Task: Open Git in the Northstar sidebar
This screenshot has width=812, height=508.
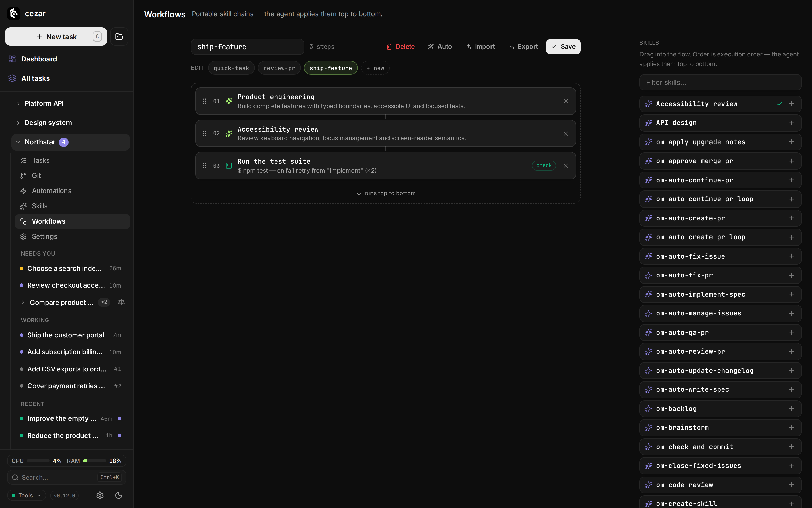Action: pos(73,175)
